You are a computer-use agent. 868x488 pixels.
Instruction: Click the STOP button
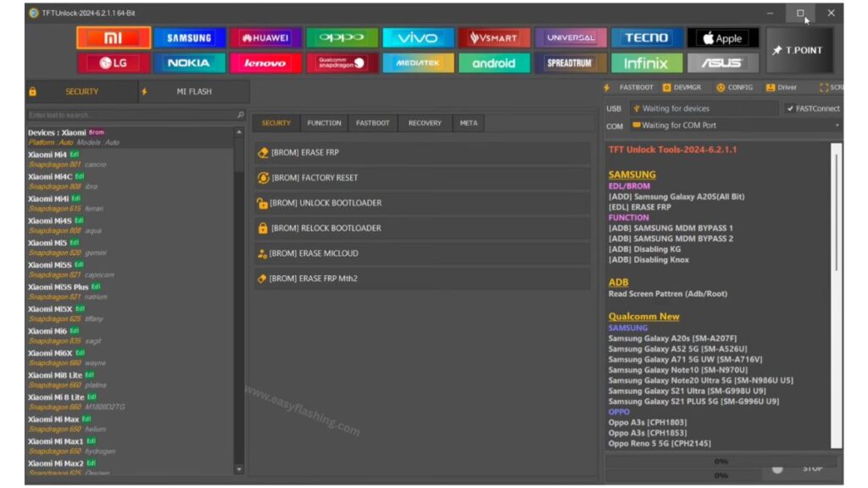pyautogui.click(x=812, y=467)
